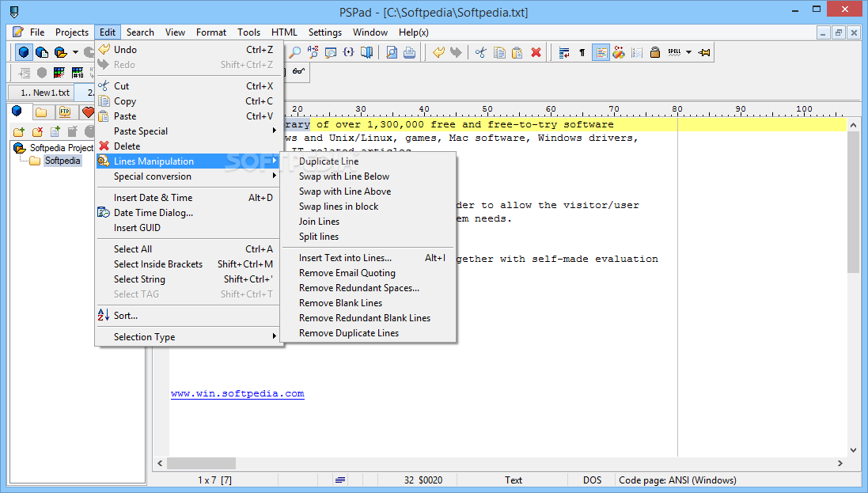This screenshot has width=868, height=493.
Task: Expand the Paste Special submenu
Action: [189, 131]
